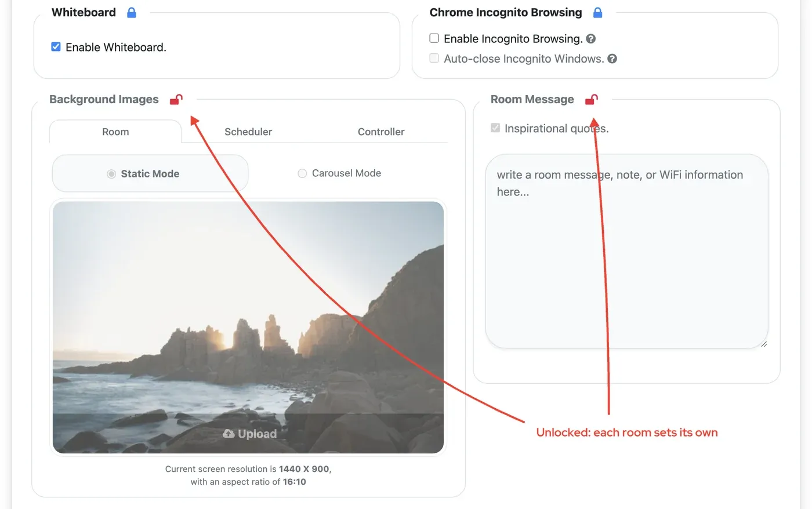Image resolution: width=812 pixels, height=509 pixels.
Task: Switch to the Controller tab
Action: click(x=381, y=132)
